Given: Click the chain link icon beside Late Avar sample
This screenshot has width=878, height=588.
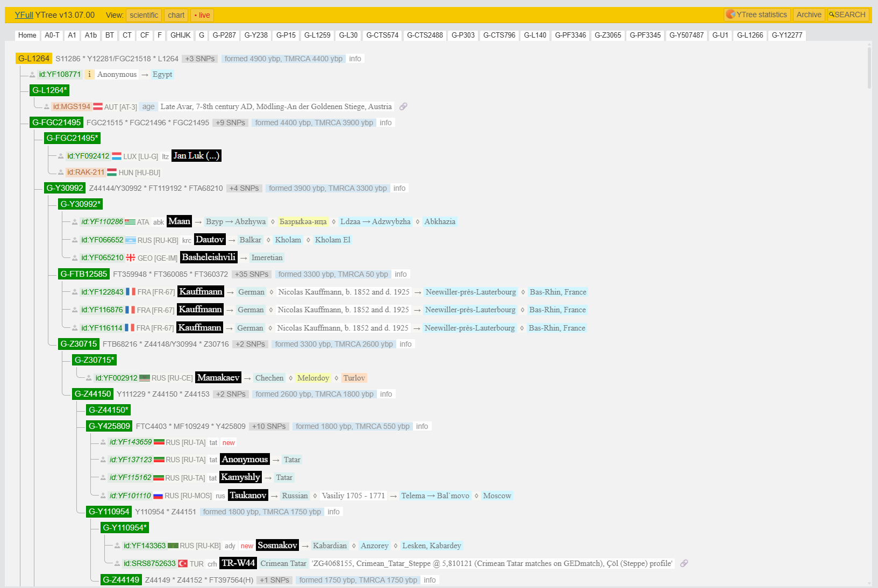Looking at the screenshot, I should point(403,106).
